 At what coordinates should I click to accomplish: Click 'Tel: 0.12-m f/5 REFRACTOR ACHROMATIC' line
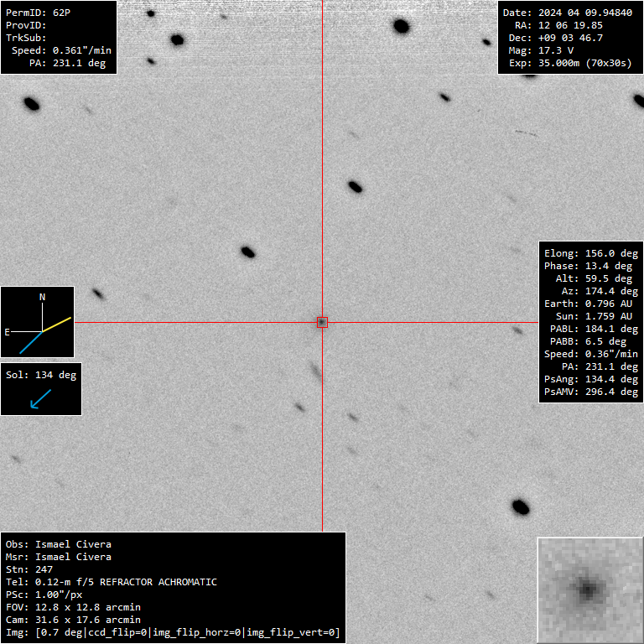point(112,582)
